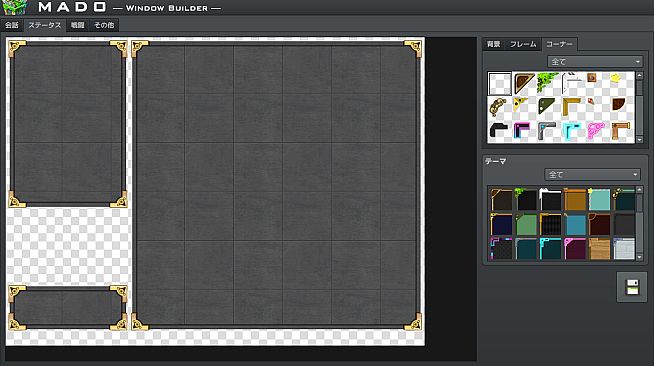Viewport: 654px width, 366px height.
Task: Apply the black theme with green vine
Action: coord(526,200)
